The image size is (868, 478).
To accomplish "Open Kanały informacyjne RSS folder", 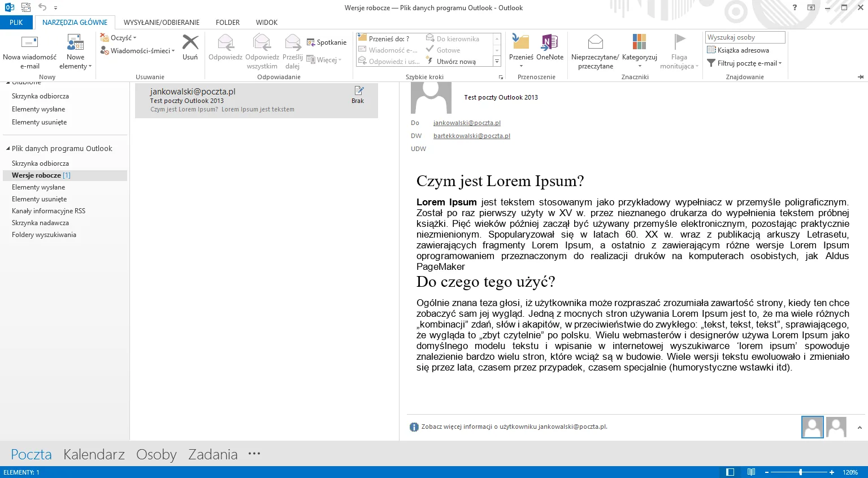I will point(49,211).
